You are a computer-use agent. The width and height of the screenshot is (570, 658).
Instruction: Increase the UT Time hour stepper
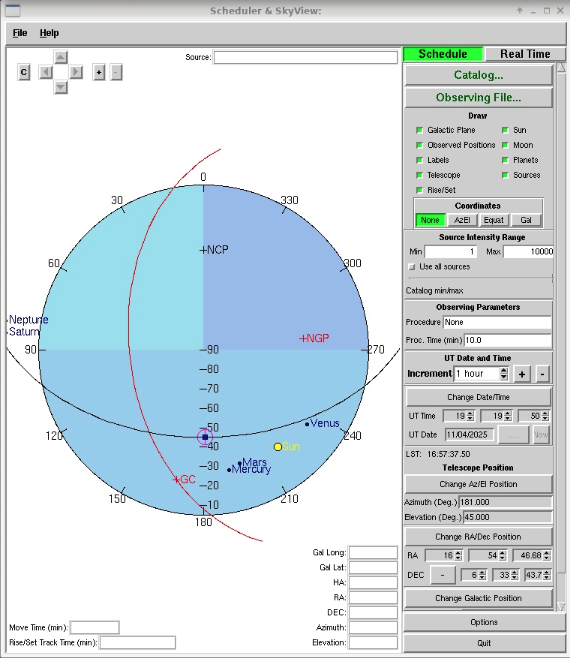[x=470, y=413]
